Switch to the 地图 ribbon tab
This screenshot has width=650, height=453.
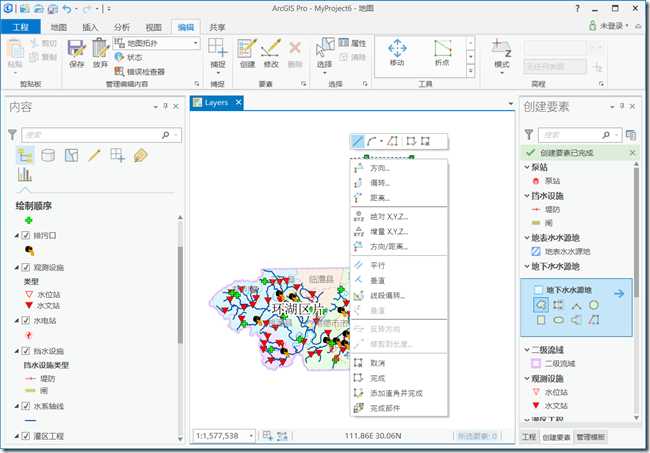click(x=58, y=27)
